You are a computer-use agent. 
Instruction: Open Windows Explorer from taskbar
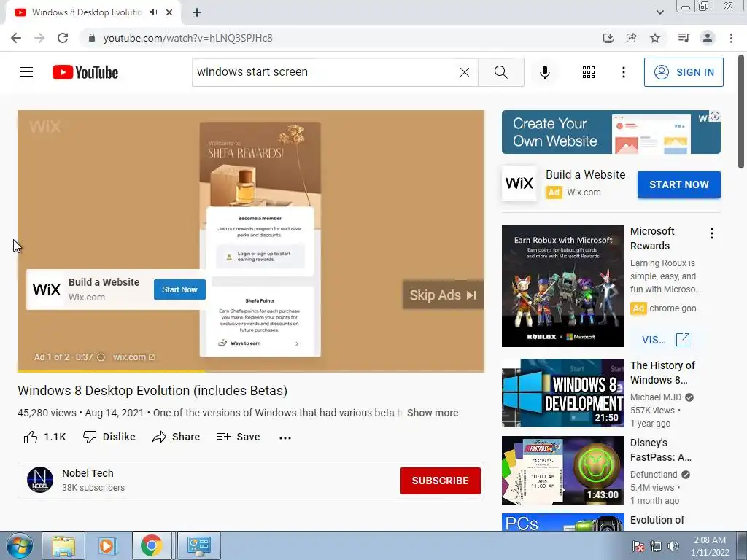click(x=63, y=545)
